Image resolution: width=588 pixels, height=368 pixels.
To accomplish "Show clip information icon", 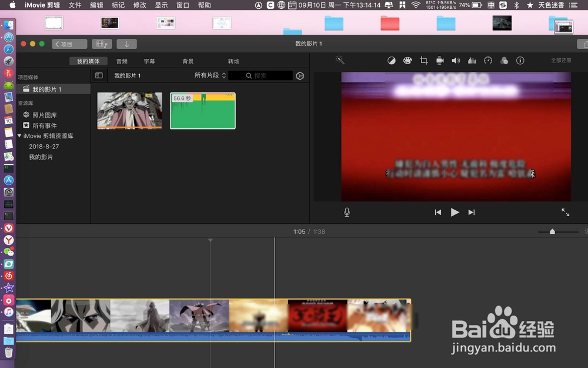I will pyautogui.click(x=520, y=61).
